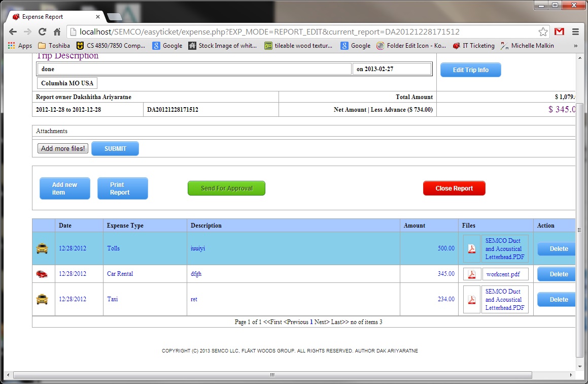Click the Gmail extension icon
The height and width of the screenshot is (384, 588).
559,31
